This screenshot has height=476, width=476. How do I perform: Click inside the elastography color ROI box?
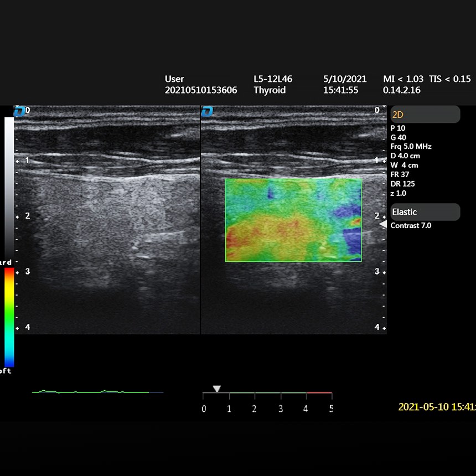pyautogui.click(x=293, y=220)
